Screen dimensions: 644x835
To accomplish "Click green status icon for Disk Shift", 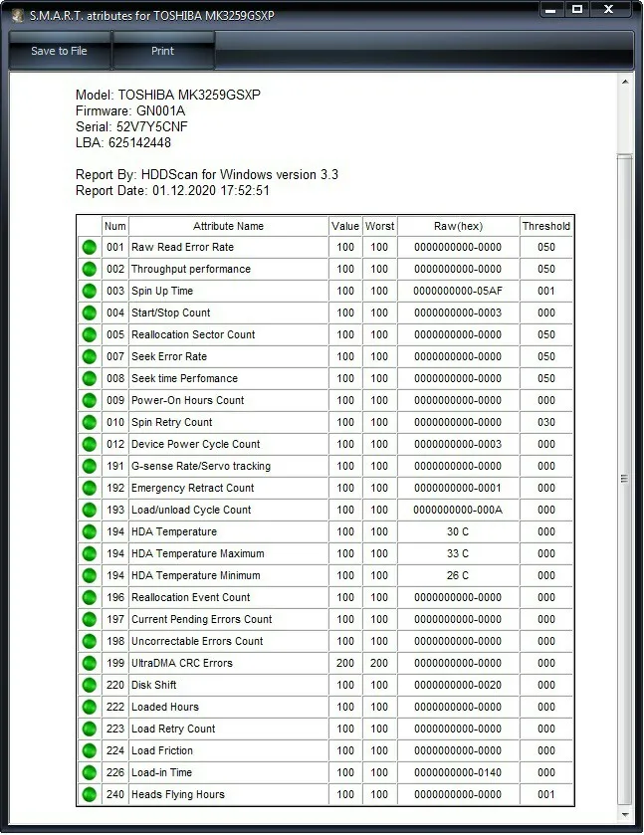I will click(90, 685).
